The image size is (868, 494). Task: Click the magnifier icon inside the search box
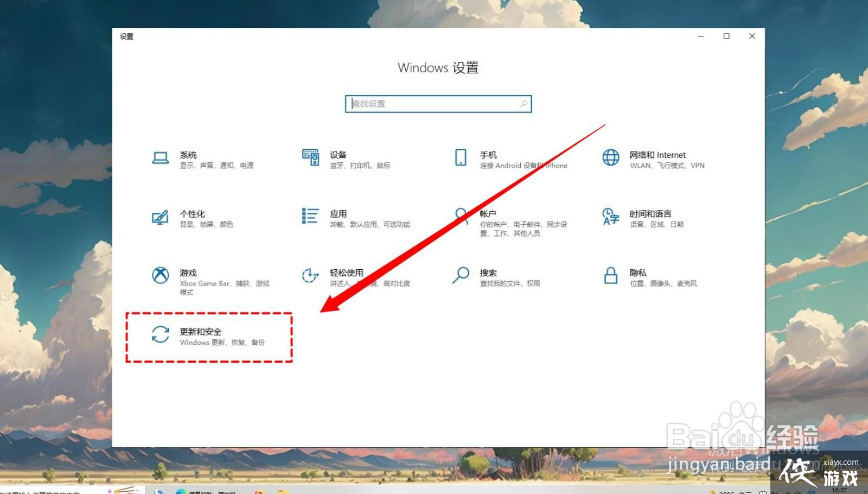click(x=524, y=104)
